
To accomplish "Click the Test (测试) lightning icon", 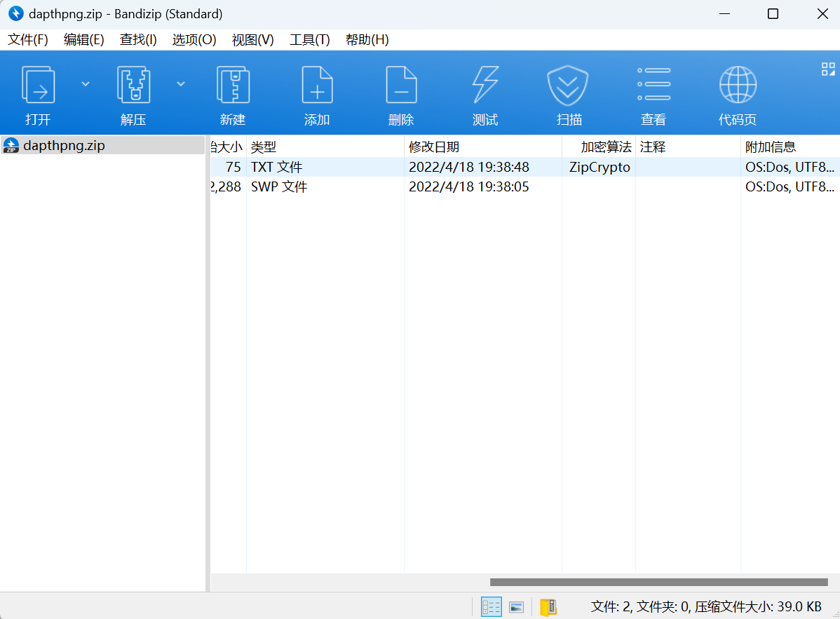I will (x=485, y=85).
